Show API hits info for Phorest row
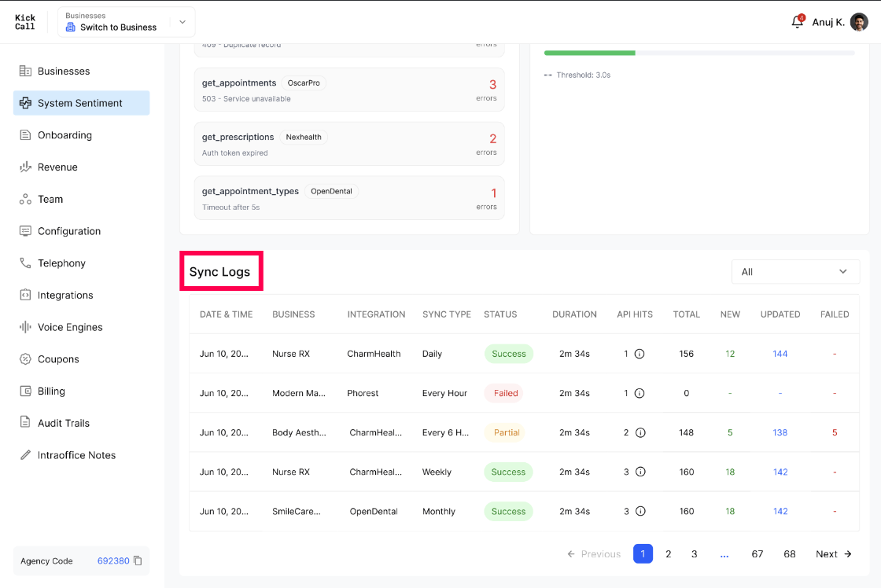The width and height of the screenshot is (881, 588). pos(640,393)
